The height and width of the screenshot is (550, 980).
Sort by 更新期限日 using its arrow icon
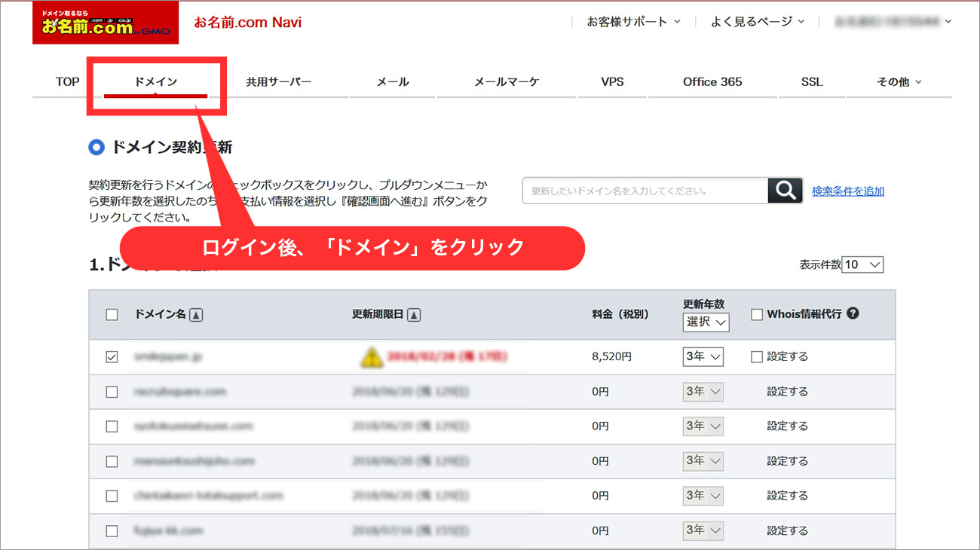tap(414, 315)
